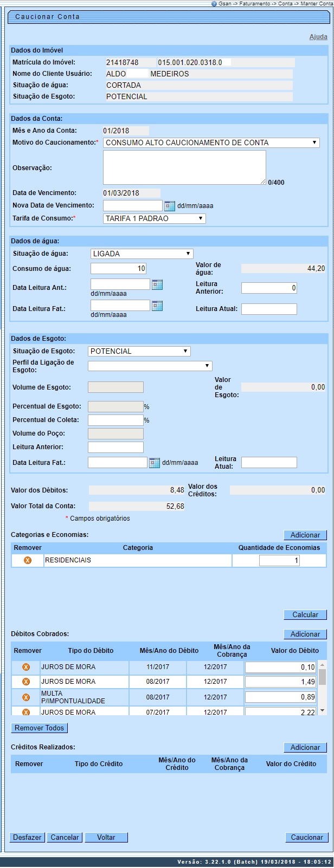Open the Tarifa de Consumo dropdown
The height and width of the screenshot is (868, 334).
[155, 218]
